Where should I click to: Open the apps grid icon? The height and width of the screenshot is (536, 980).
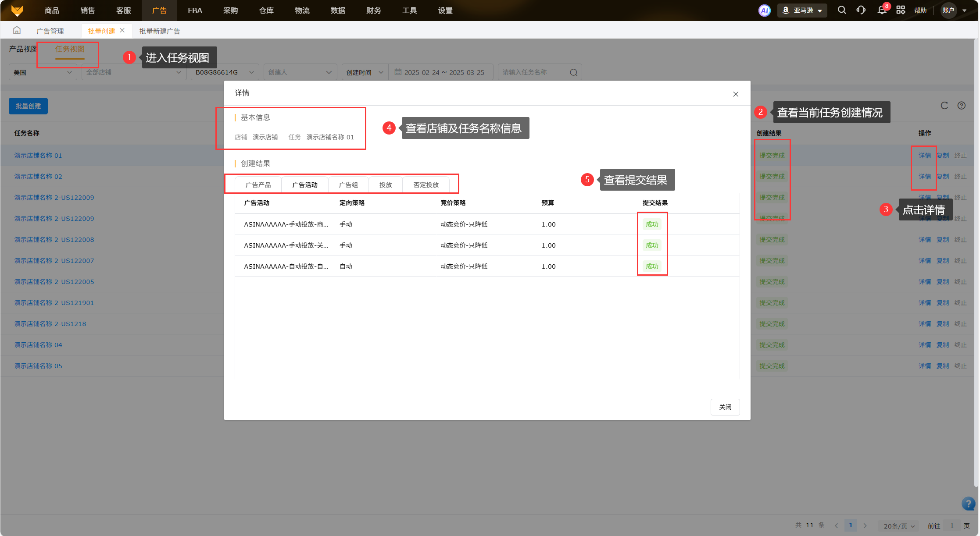[901, 10]
